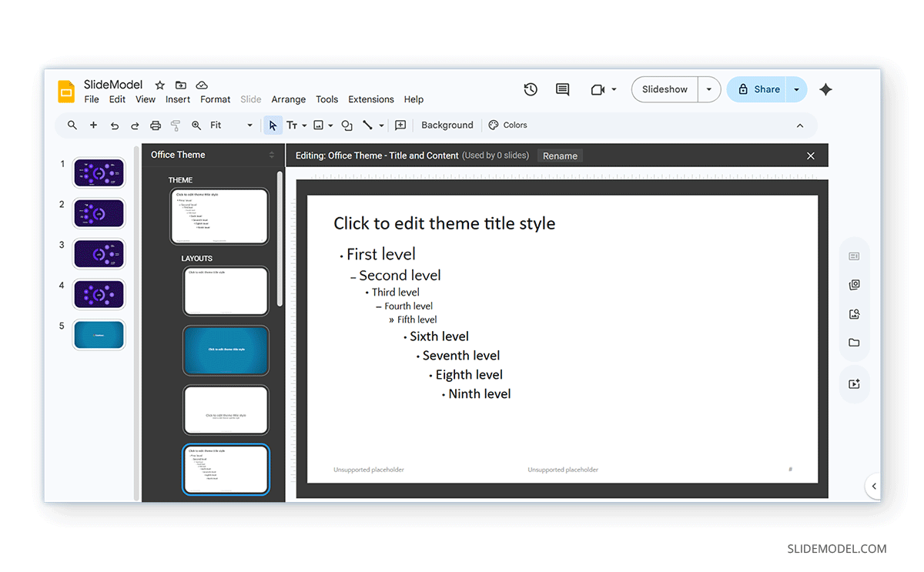Click the print icon
This screenshot has width=924, height=572.
(x=156, y=125)
